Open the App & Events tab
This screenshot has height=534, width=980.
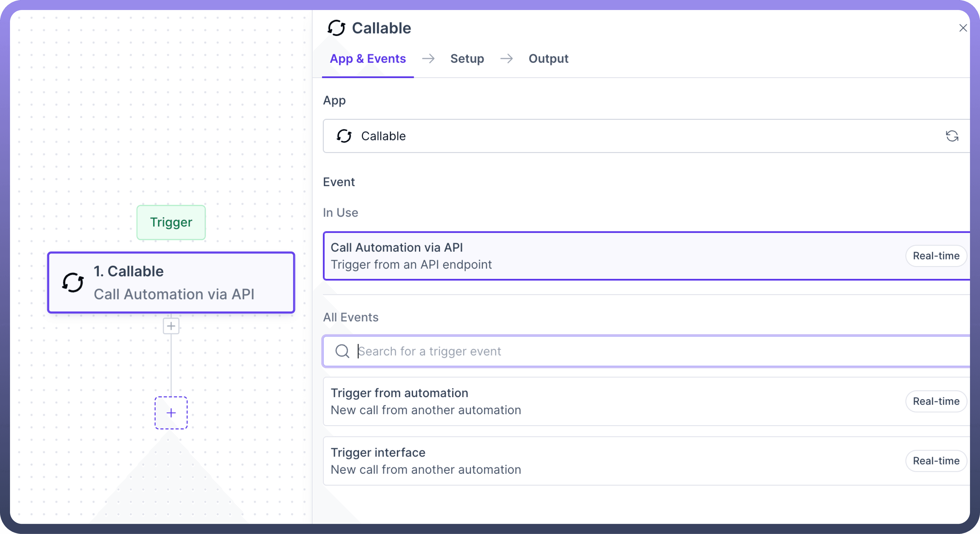click(x=367, y=59)
